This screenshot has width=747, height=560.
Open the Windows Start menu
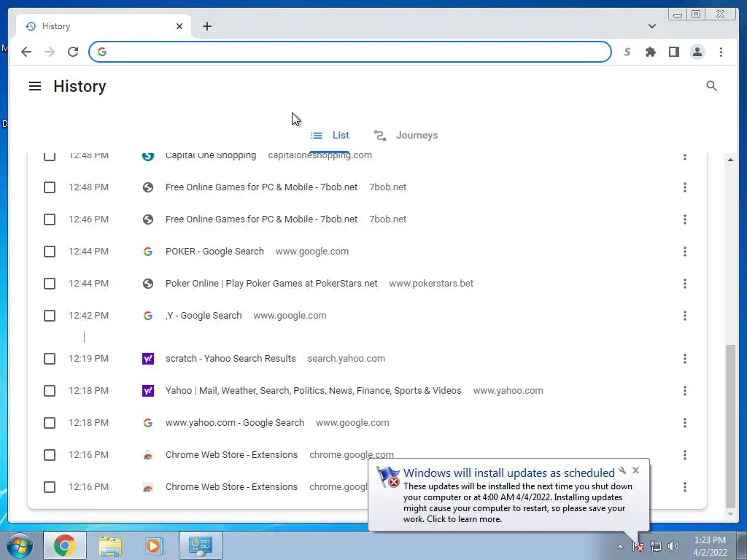click(19, 545)
